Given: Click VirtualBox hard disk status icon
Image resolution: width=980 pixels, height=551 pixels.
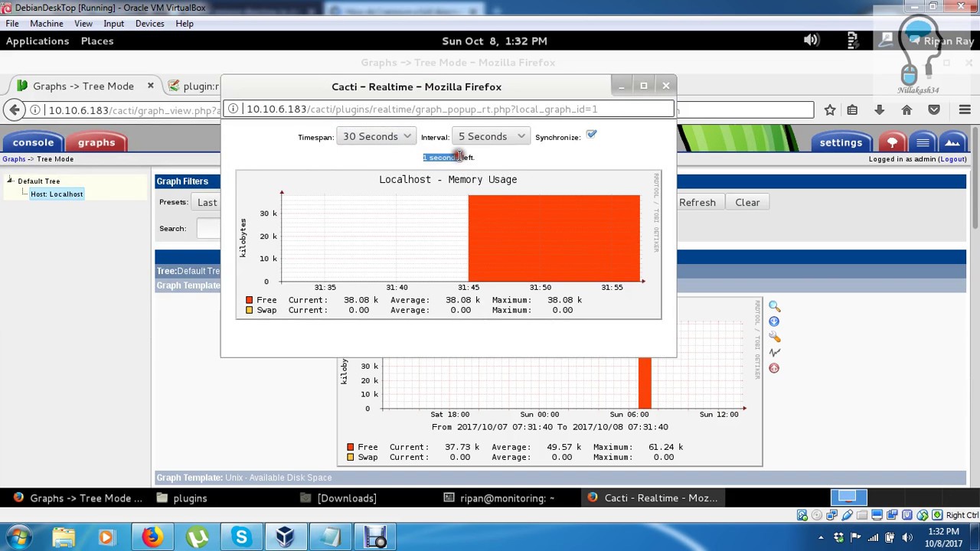Looking at the screenshot, I should (x=802, y=515).
